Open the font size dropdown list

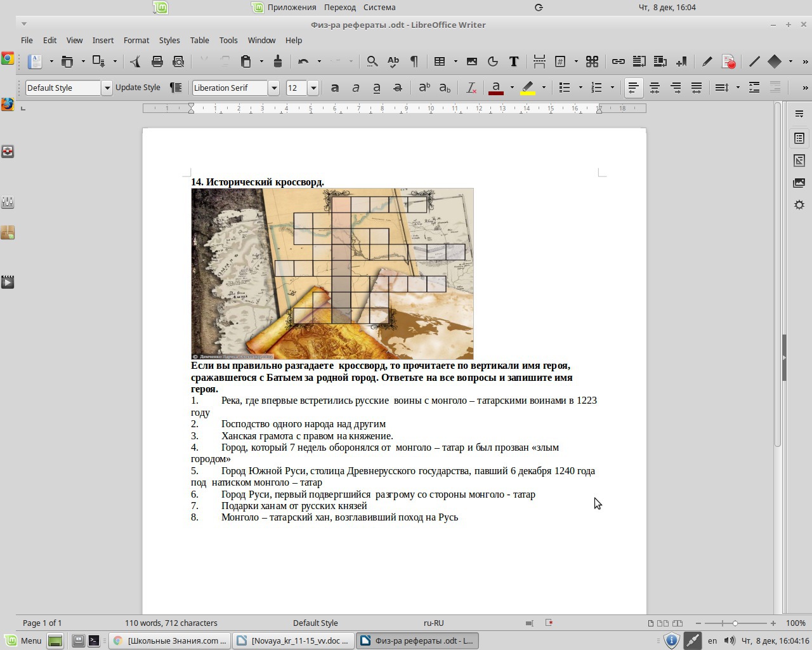click(x=313, y=88)
